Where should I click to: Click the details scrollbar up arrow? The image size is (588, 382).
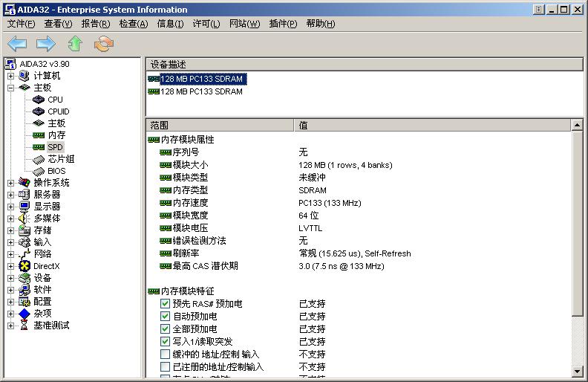(x=577, y=125)
